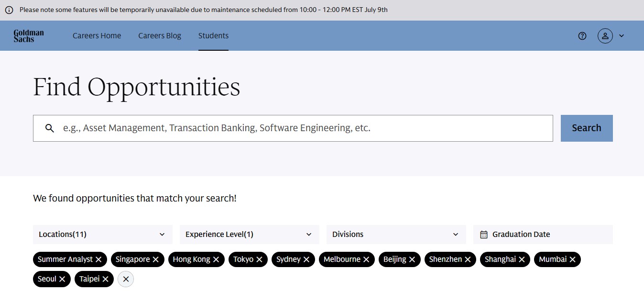Click the maintenance notice info icon
The width and height of the screenshot is (644, 303).
(9, 10)
